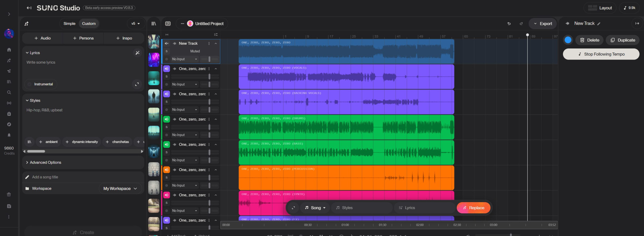Click the magic wand icon in Lyrics

click(137, 53)
